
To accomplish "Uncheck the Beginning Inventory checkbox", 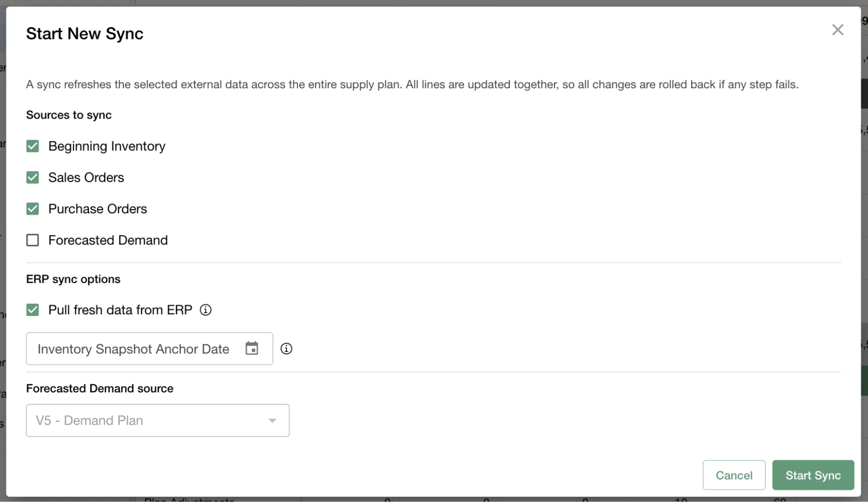I will [33, 146].
